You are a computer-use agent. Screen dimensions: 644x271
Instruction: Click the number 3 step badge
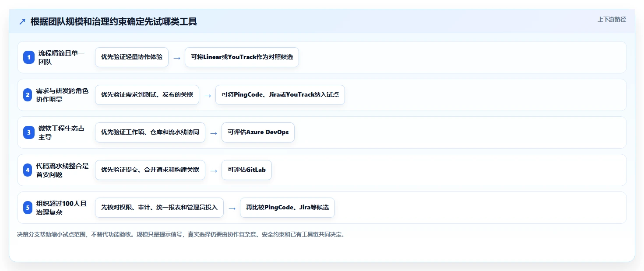coord(28,132)
